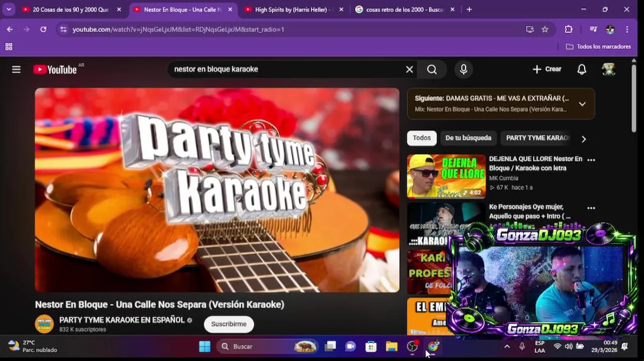This screenshot has width=644, height=361.
Task: Open Chrome extensions puzzle icon
Action: click(x=568, y=30)
